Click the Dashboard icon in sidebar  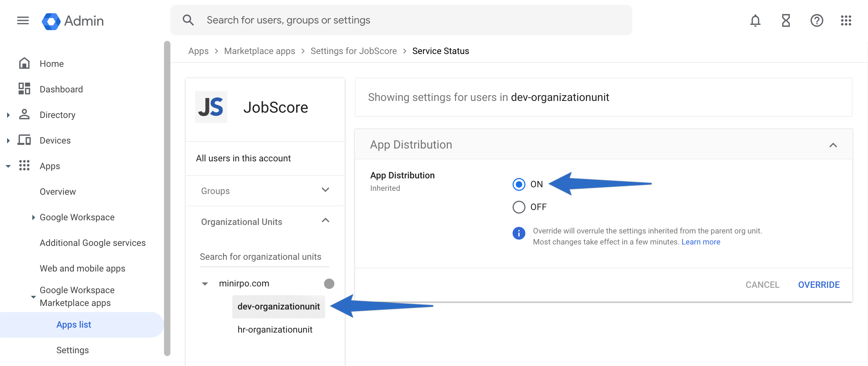tap(24, 89)
